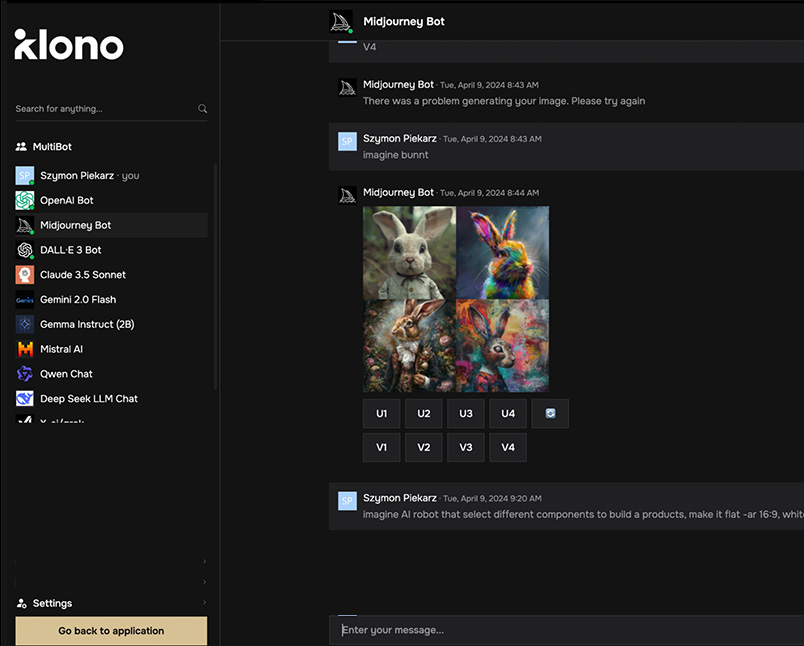Click the Gemini 2.0 Flash icon
This screenshot has width=804, height=646.
(x=25, y=299)
